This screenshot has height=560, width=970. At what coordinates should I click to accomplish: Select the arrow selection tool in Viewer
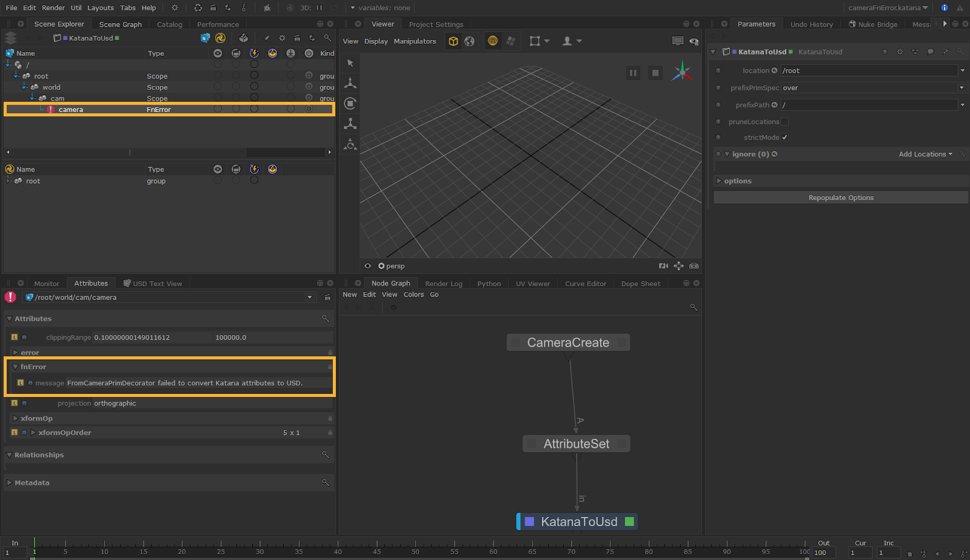350,63
